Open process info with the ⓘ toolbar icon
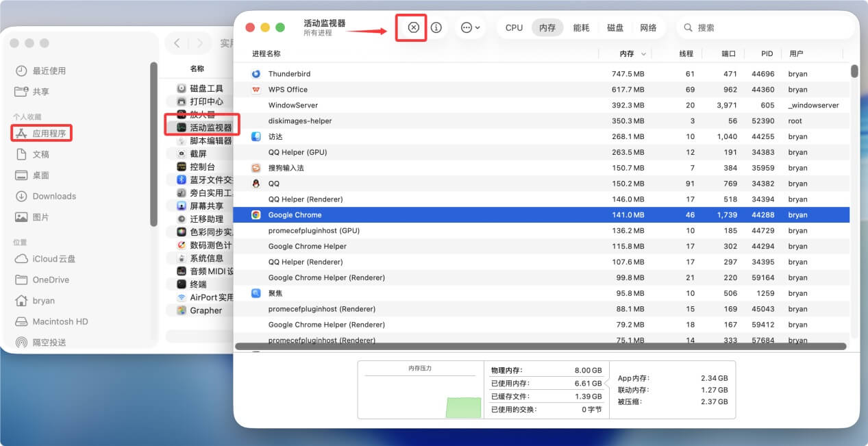 click(x=436, y=27)
